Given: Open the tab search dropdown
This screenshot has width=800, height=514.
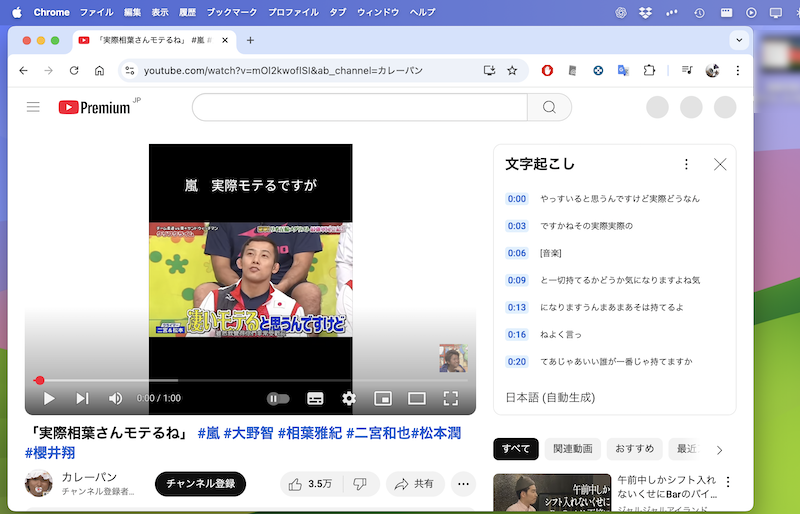Looking at the screenshot, I should pos(739,40).
